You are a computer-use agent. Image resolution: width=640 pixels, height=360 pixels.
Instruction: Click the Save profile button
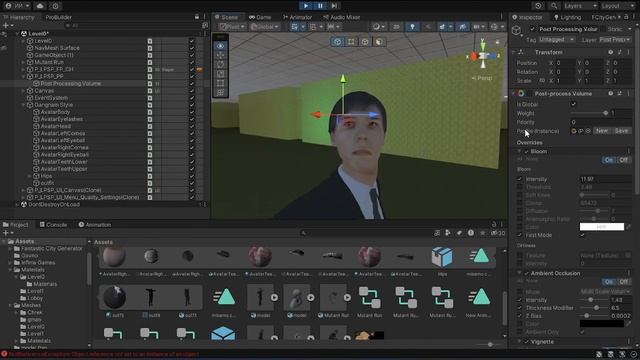point(622,131)
